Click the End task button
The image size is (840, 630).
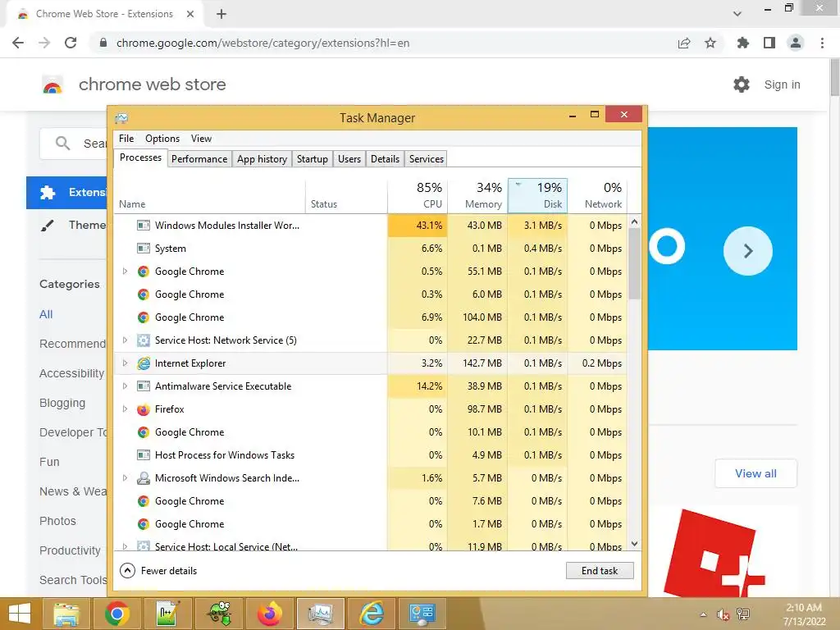click(x=600, y=571)
